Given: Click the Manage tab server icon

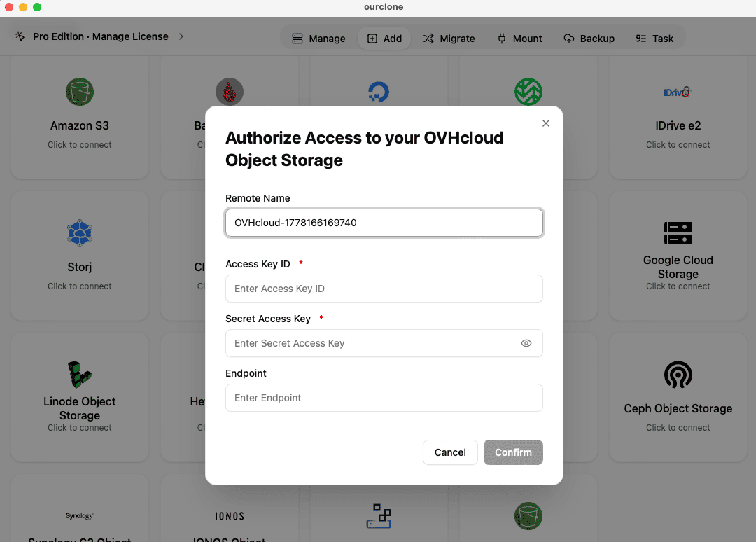Looking at the screenshot, I should pos(297,39).
